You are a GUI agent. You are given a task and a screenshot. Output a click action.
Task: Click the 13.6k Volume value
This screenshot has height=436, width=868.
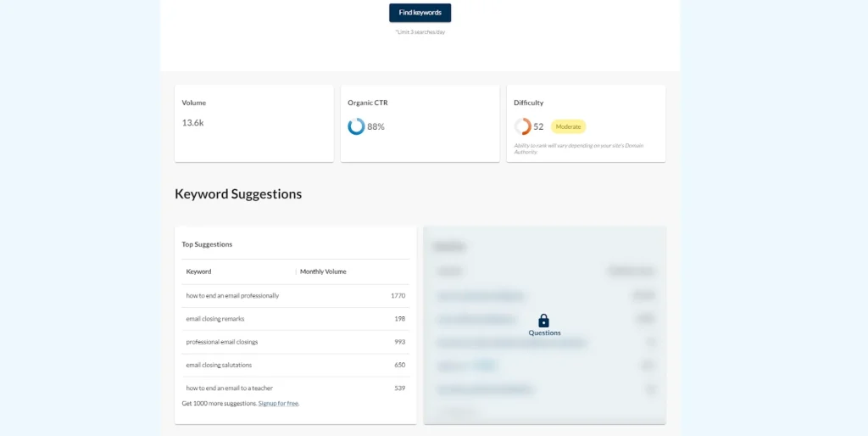point(192,123)
